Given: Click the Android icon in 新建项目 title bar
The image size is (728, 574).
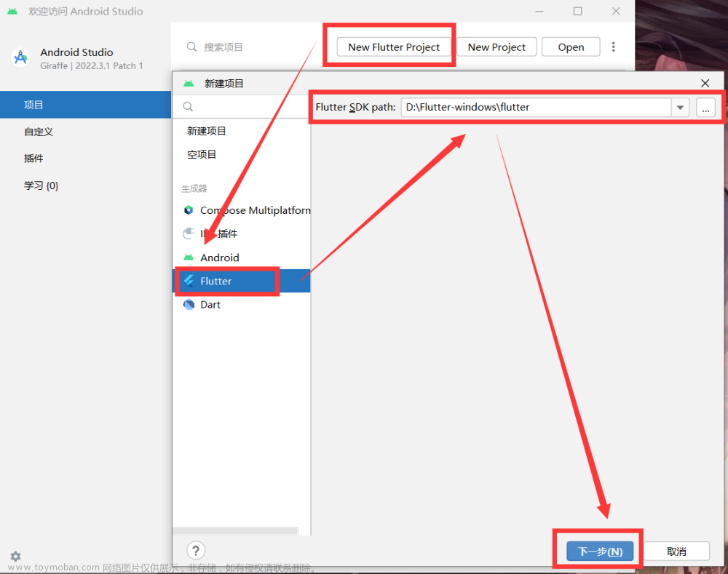Looking at the screenshot, I should tap(189, 84).
